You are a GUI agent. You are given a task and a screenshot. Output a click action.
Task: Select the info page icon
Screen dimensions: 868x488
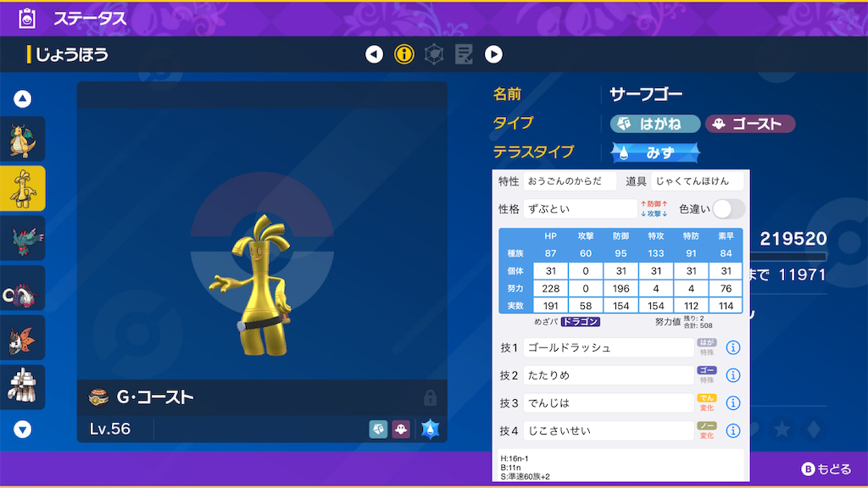point(404,54)
